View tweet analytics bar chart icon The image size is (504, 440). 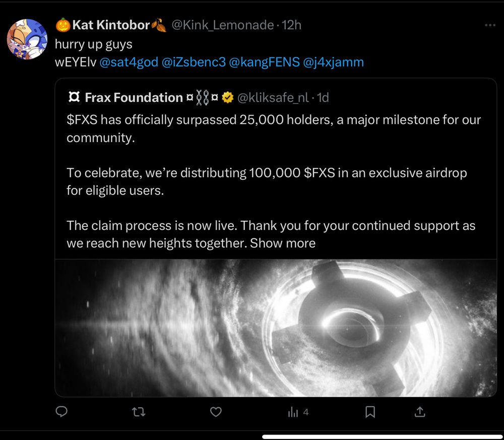coord(293,412)
